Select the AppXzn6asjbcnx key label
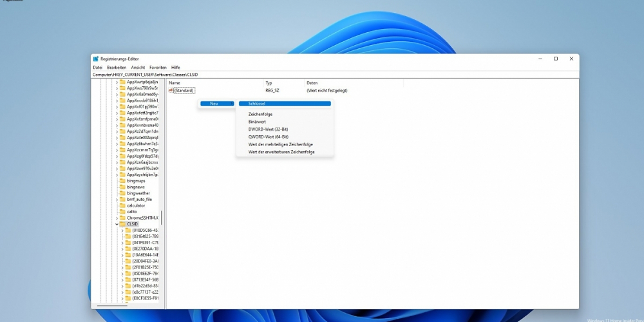The image size is (644, 322). tap(142, 162)
